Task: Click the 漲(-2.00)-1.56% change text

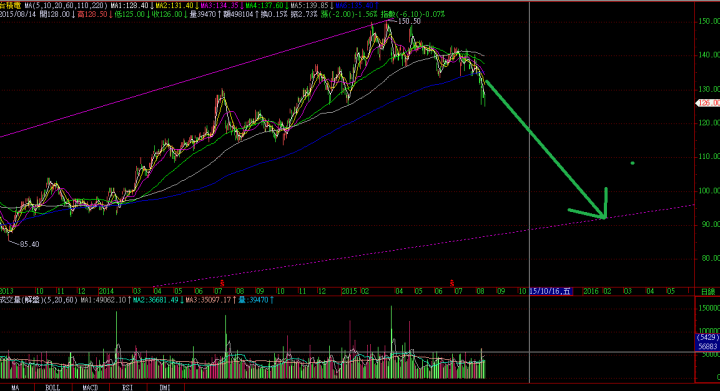Action: tap(349, 14)
